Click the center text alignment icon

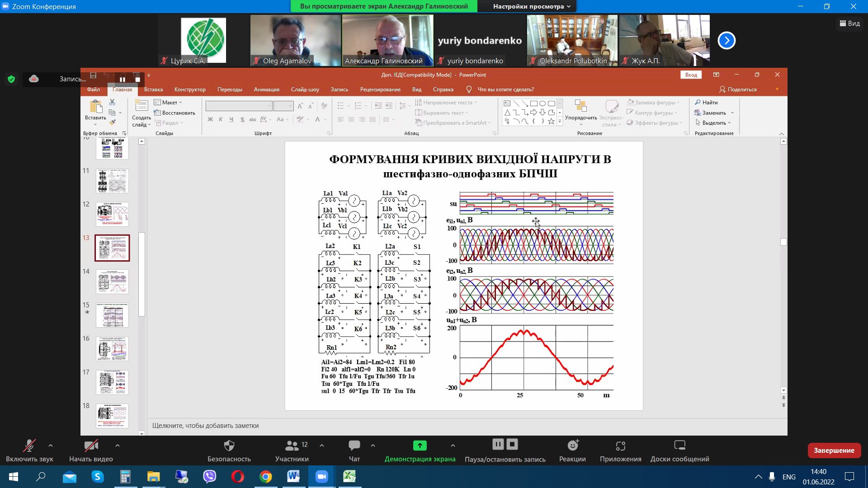pos(351,119)
